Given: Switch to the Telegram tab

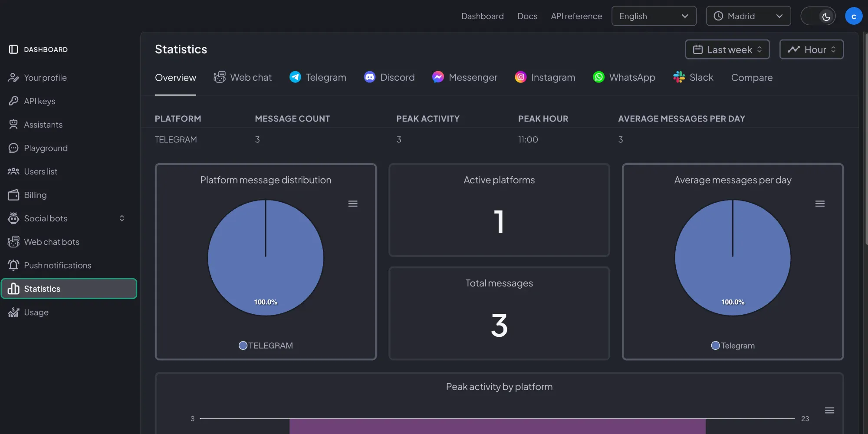Looking at the screenshot, I should tap(318, 77).
